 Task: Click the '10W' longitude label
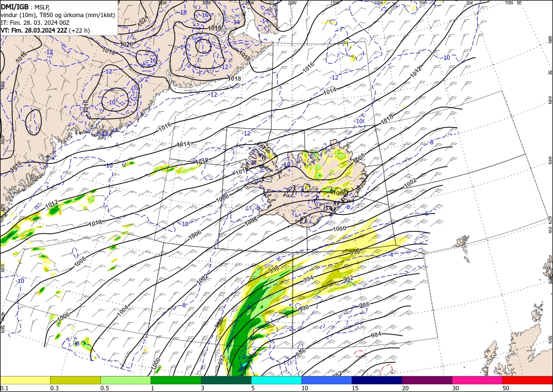(x=378, y=3)
